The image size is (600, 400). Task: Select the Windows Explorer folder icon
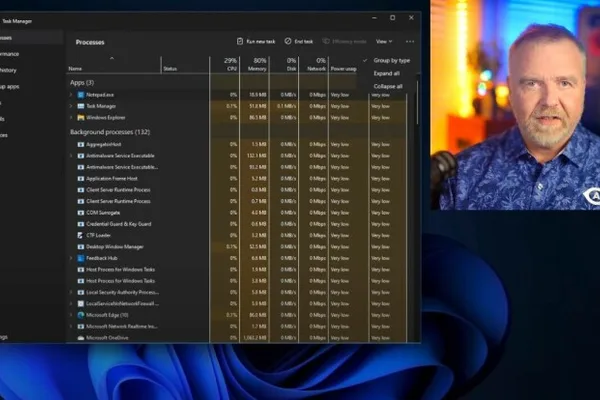pos(81,118)
